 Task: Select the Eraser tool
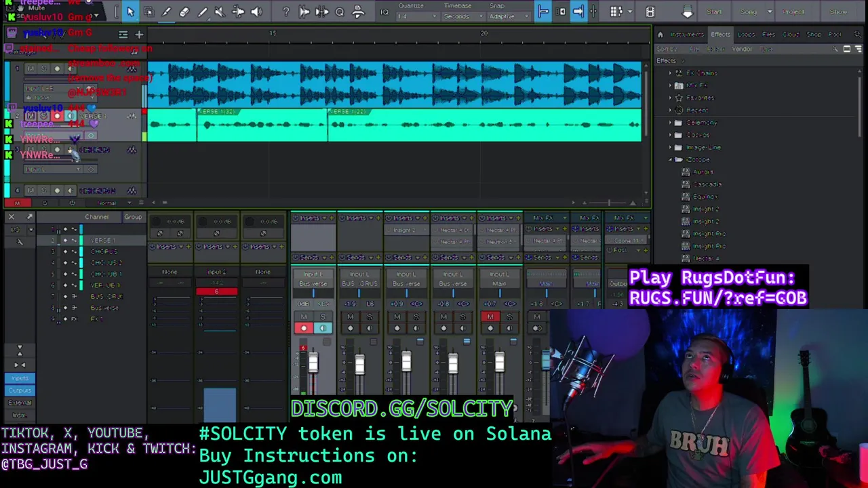click(184, 12)
